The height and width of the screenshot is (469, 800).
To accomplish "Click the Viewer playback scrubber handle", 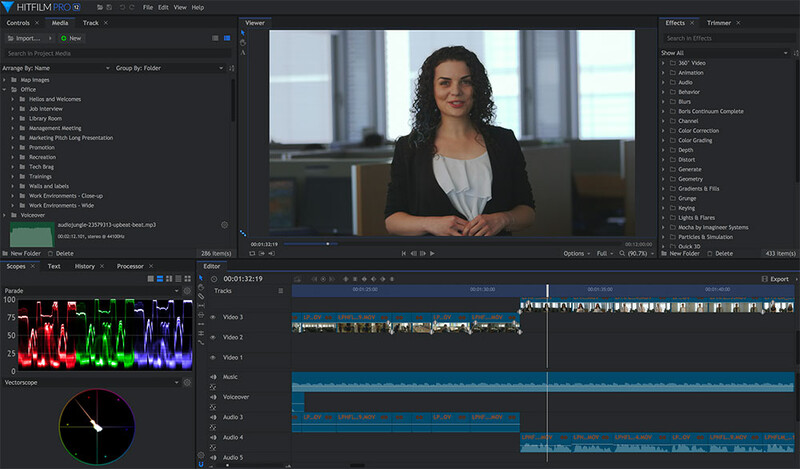I will [x=328, y=244].
